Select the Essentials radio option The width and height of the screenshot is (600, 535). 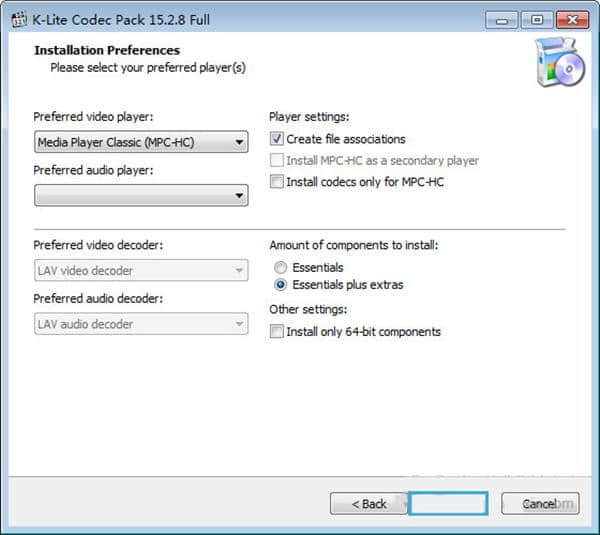point(280,268)
